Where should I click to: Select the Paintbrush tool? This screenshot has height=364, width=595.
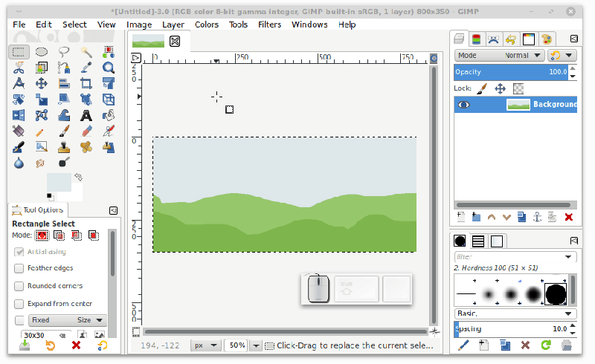click(64, 131)
